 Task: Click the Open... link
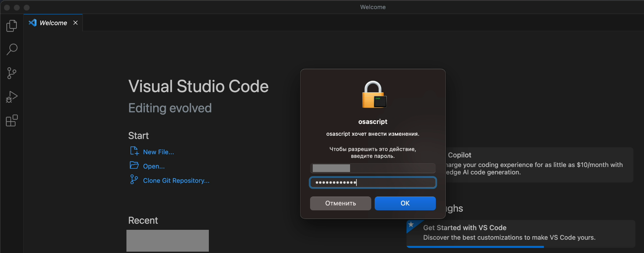point(154,166)
